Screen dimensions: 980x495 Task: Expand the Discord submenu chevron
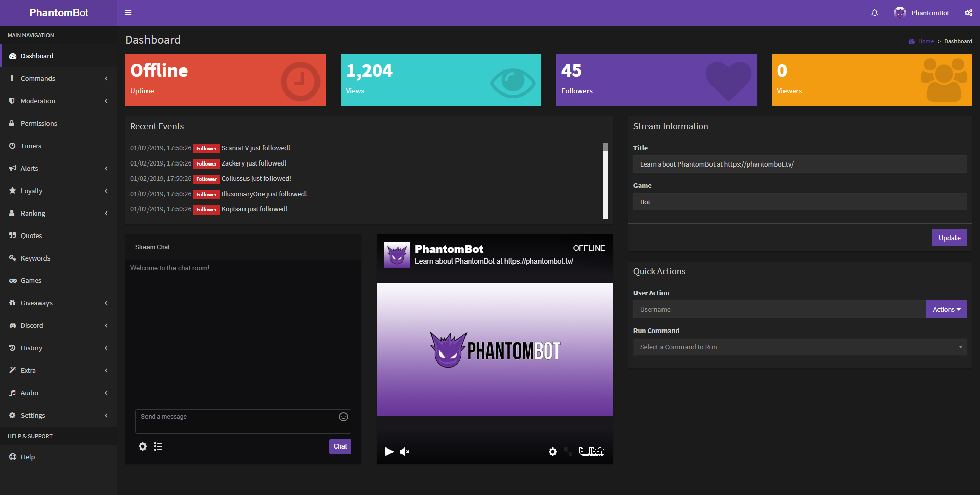(x=106, y=325)
